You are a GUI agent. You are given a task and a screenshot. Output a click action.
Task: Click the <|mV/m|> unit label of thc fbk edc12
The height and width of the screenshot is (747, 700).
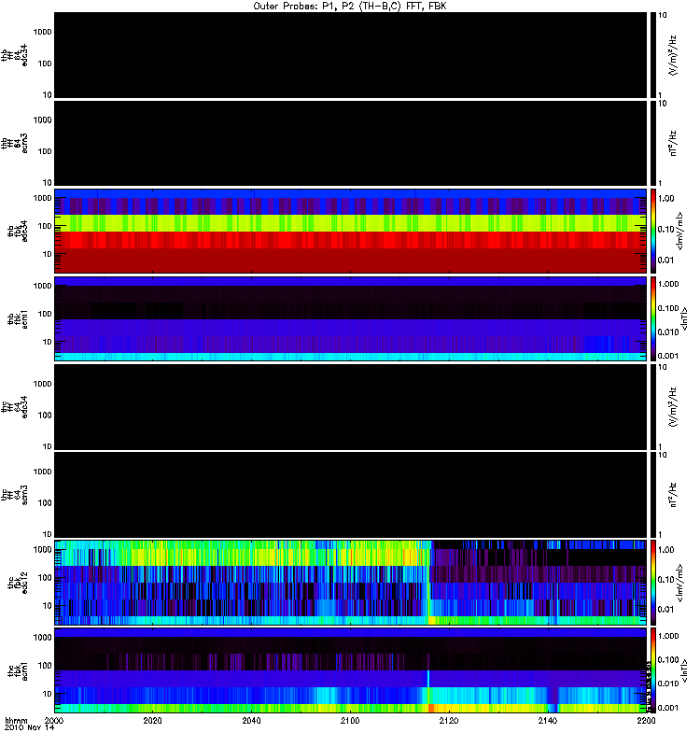680,582
